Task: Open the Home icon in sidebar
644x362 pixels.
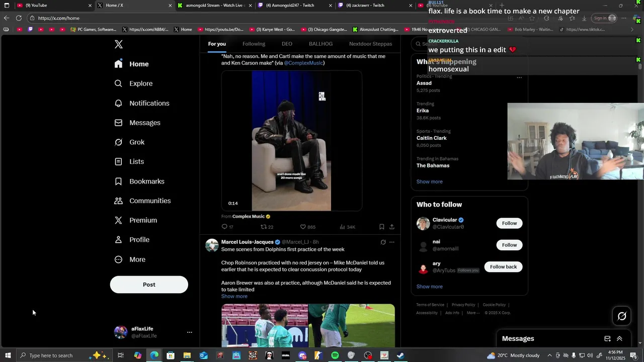Action: point(118,64)
